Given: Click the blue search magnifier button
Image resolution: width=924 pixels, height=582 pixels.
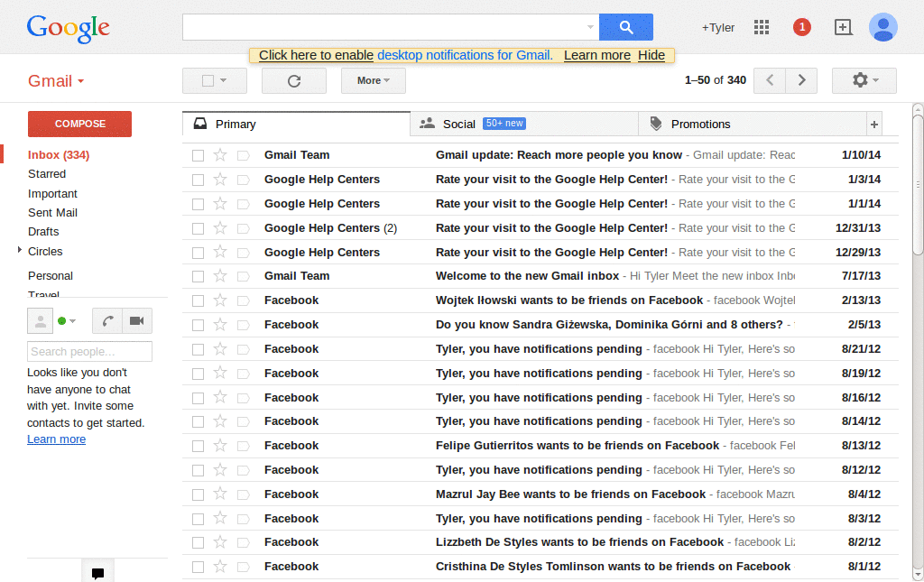Looking at the screenshot, I should tap(626, 27).
